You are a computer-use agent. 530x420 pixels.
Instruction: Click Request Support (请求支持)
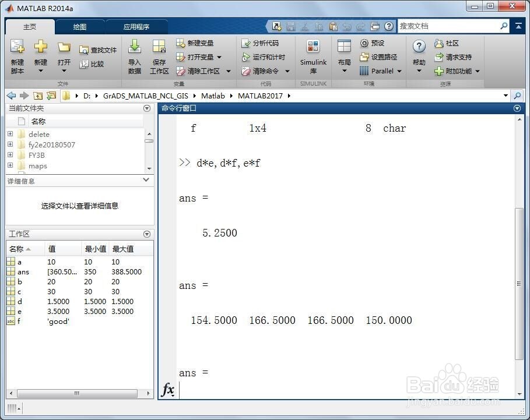[453, 57]
